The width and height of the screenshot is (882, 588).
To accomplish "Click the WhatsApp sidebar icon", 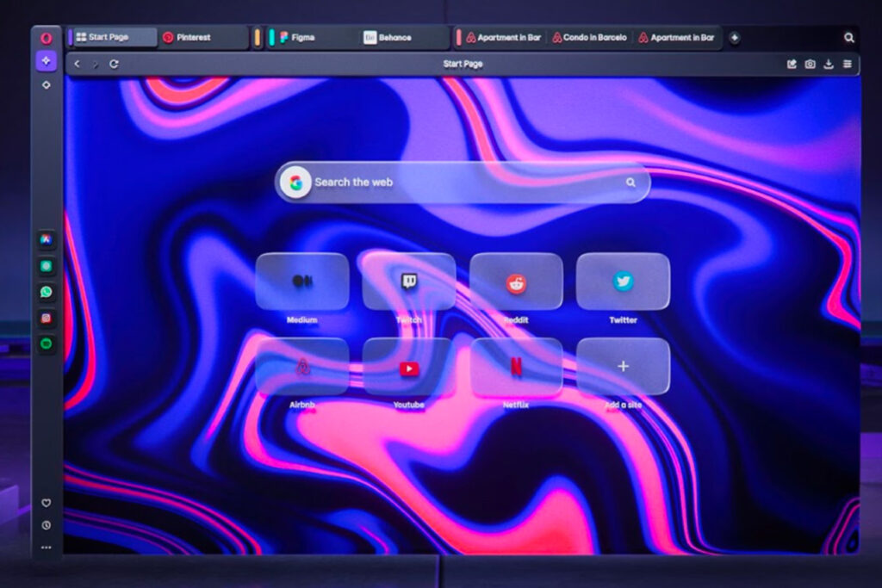I will [x=47, y=293].
